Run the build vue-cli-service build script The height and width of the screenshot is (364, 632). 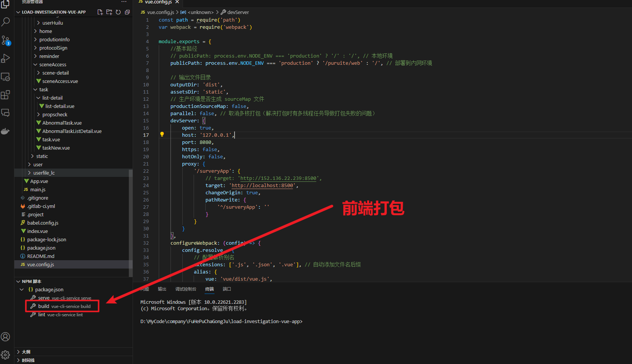(64, 306)
